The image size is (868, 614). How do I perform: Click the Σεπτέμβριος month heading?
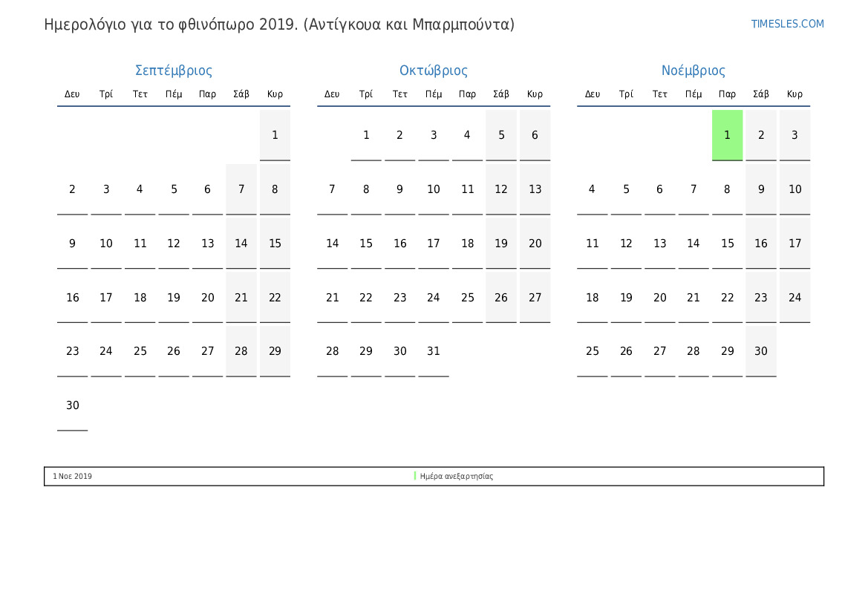[x=173, y=71]
